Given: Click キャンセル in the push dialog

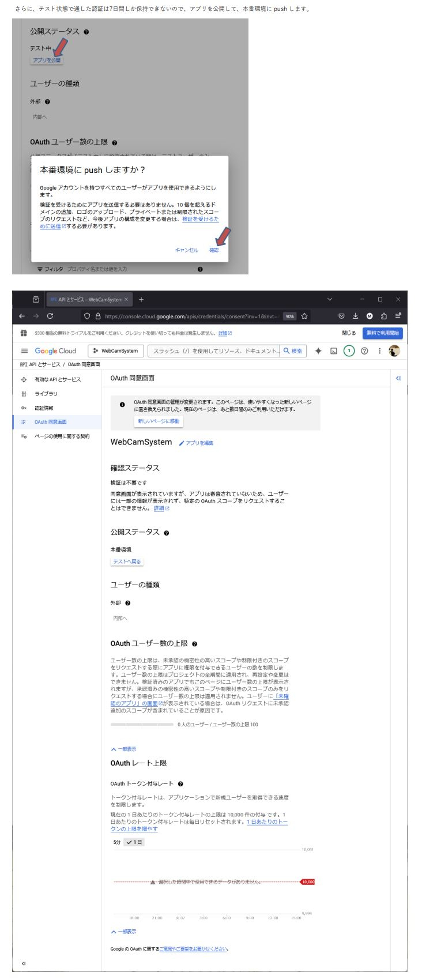Looking at the screenshot, I should tap(186, 250).
